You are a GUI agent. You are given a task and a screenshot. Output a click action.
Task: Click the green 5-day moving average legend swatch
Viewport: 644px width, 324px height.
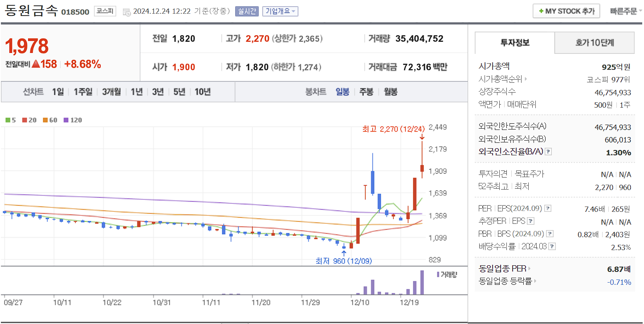click(x=7, y=120)
